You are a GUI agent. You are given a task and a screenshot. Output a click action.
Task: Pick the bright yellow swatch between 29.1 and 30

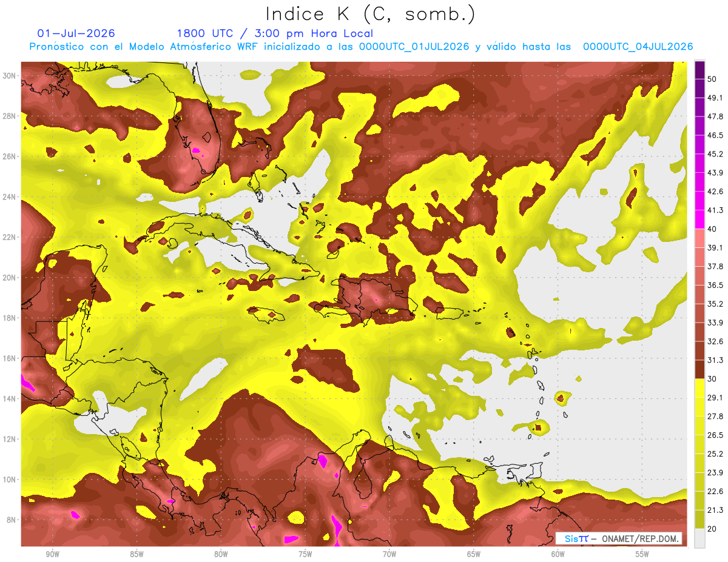[x=699, y=389]
